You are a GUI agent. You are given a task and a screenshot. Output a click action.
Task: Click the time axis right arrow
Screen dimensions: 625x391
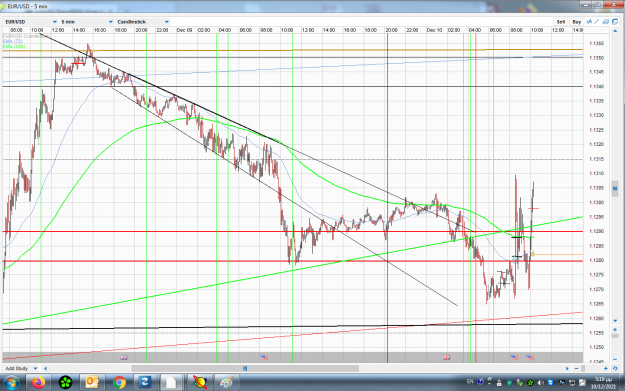click(x=567, y=369)
